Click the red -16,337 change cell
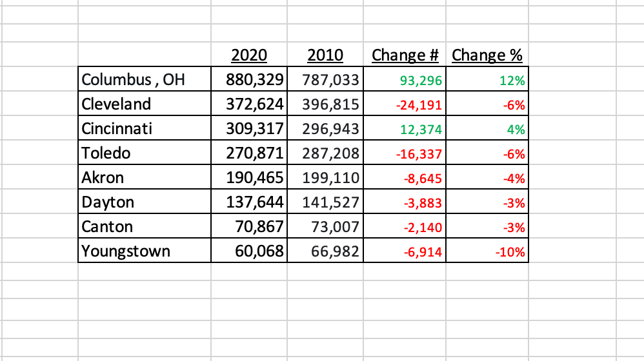Viewport: 644px width, 361px height. tap(405, 153)
